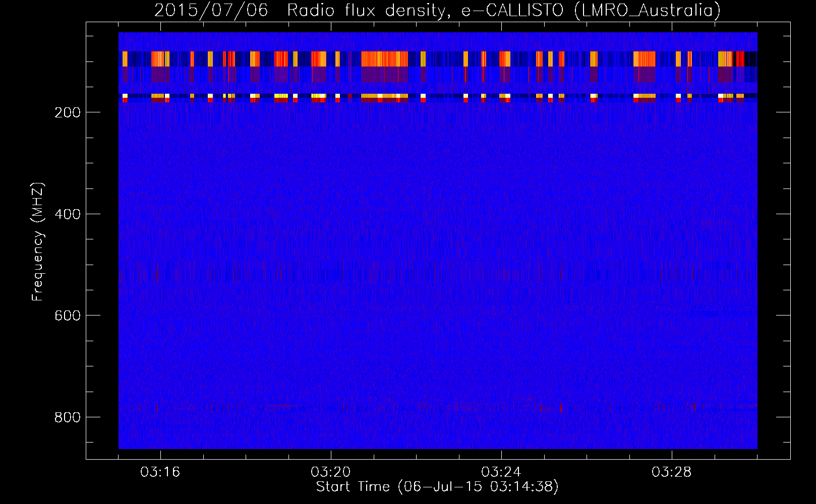
Task: Click the 03:16 time tick label
Action: [x=160, y=472]
